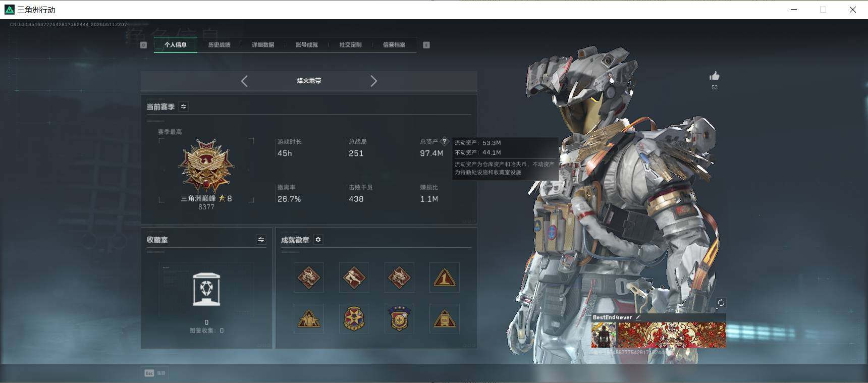Open the red ornate player banner

[x=672, y=335]
